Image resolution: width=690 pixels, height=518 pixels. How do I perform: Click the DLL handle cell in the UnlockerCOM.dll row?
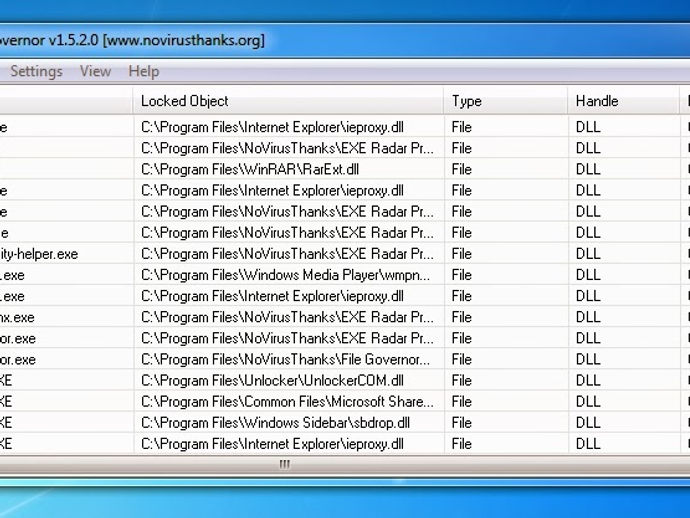pyautogui.click(x=588, y=381)
